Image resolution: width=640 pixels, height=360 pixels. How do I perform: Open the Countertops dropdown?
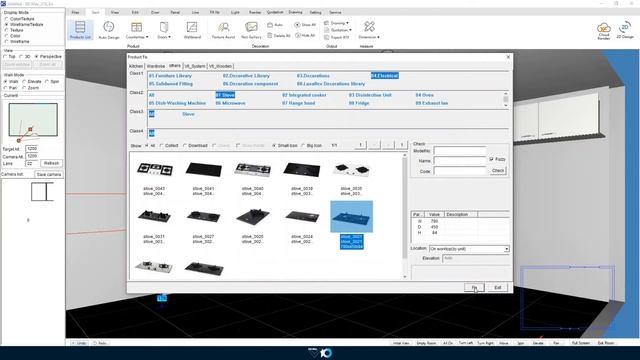[x=137, y=30]
